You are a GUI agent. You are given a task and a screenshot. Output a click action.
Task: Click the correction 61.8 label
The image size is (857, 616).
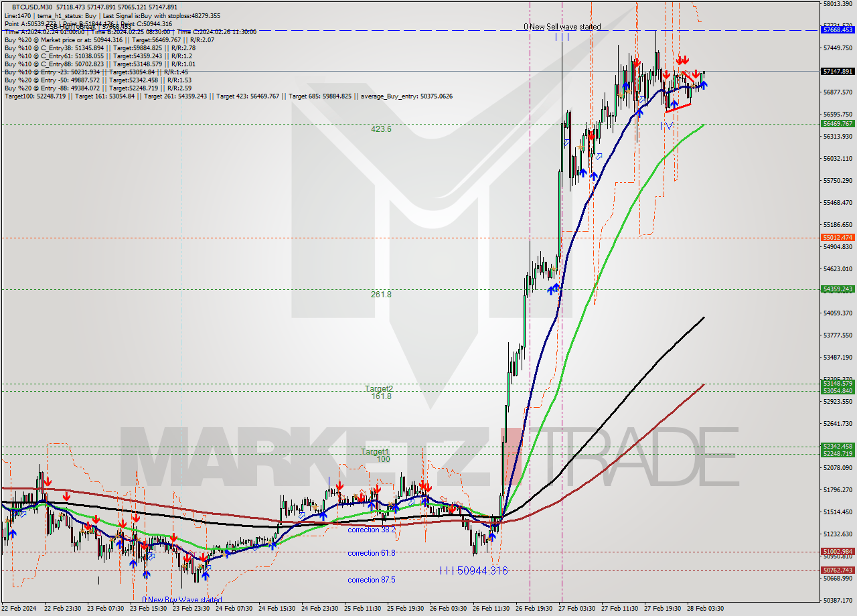click(x=372, y=554)
